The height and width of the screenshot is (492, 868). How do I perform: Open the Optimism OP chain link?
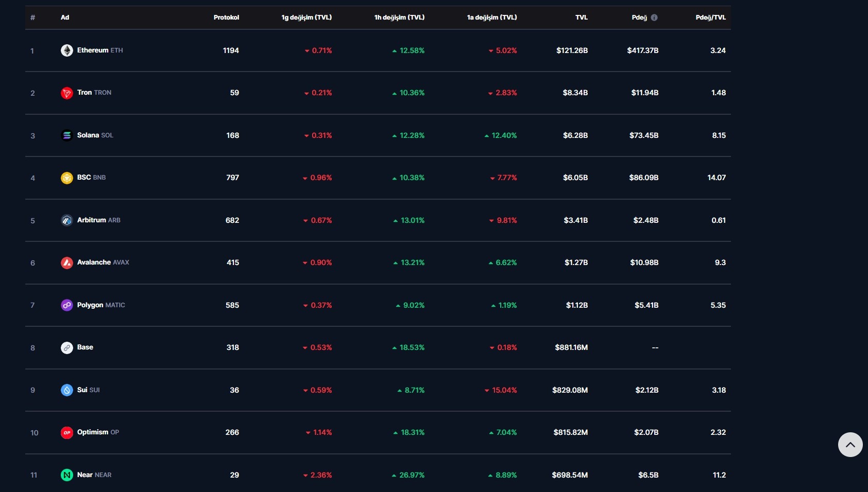tap(98, 432)
